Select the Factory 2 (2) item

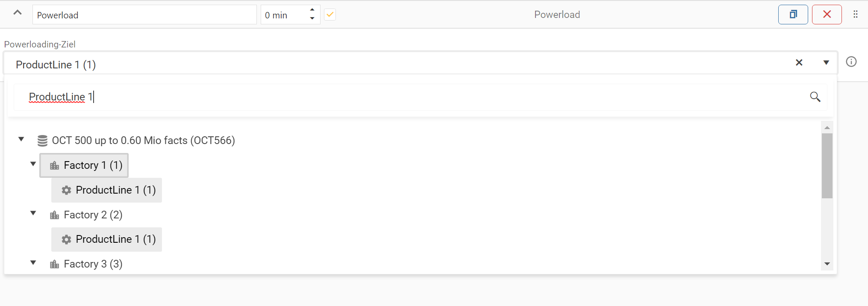tap(93, 215)
